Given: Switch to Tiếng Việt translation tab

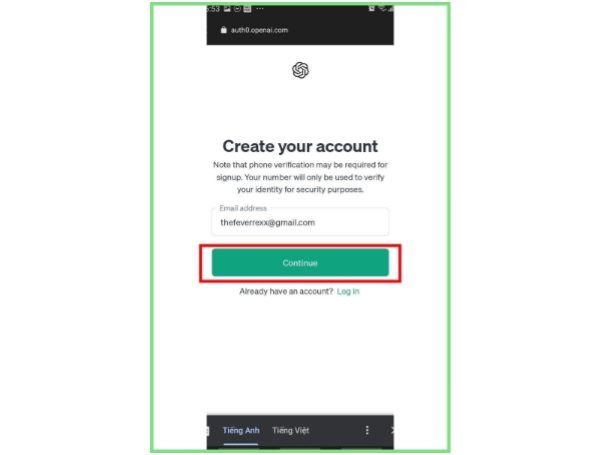Looking at the screenshot, I should point(291,431).
